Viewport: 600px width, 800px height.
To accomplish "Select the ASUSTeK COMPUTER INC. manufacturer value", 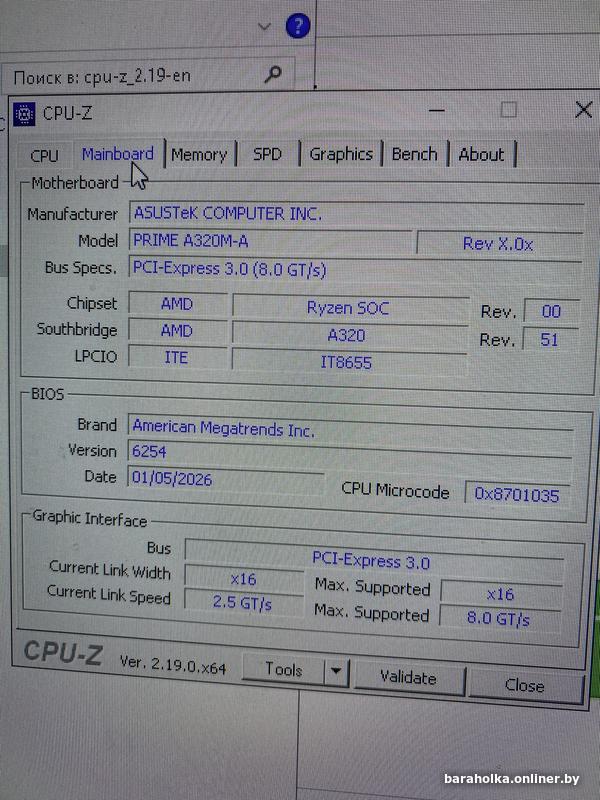I will tap(356, 213).
